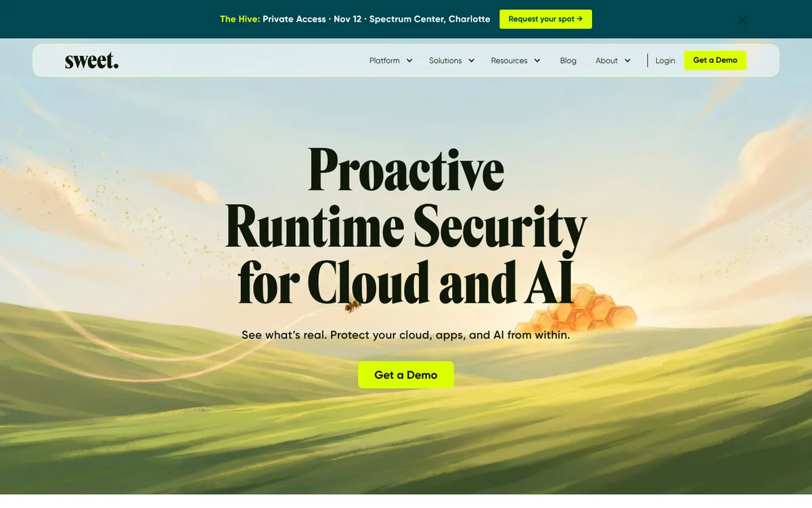This screenshot has height=508, width=812.
Task: Click Request your spot button
Action: pos(545,19)
